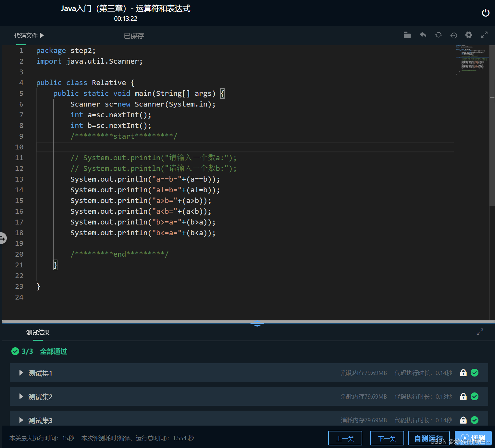Click the lock icon on 测试集1
Viewport: 495px width, 448px height.
click(x=463, y=373)
